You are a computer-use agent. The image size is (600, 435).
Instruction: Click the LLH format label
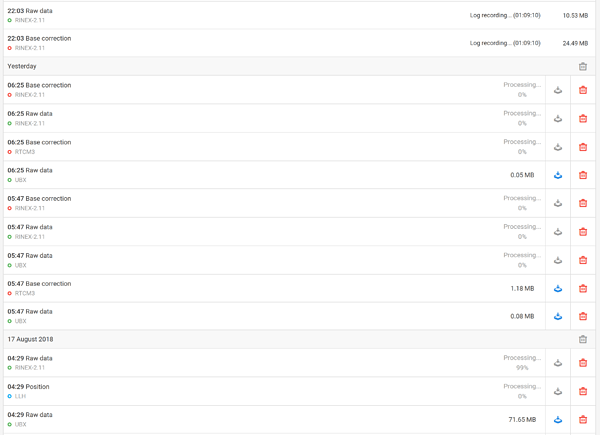(x=20, y=396)
